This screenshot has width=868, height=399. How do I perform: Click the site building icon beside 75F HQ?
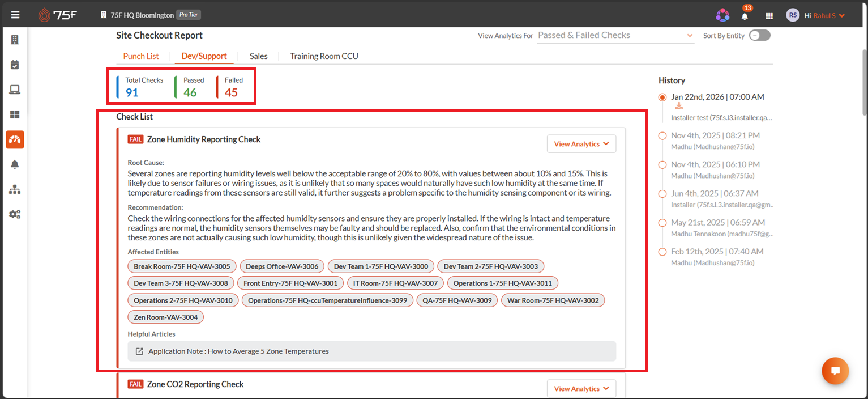[104, 15]
